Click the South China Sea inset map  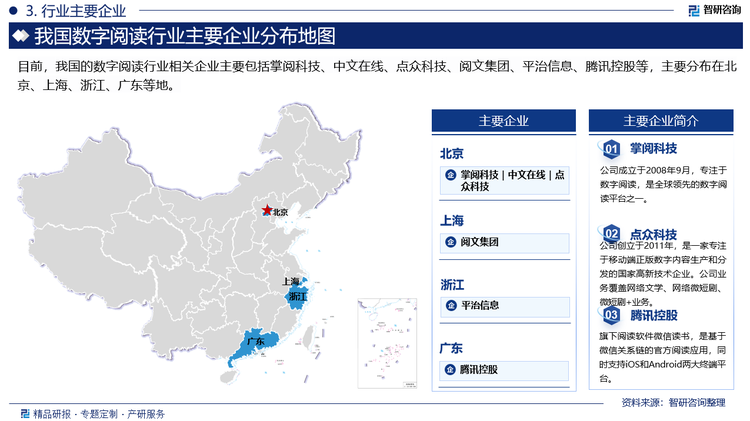(x=387, y=343)
